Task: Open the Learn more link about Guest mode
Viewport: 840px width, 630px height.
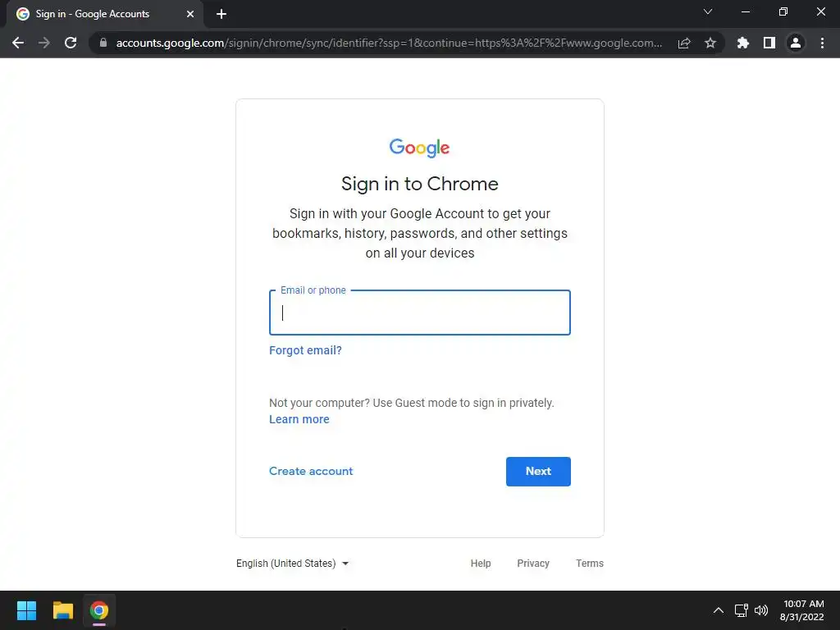Action: (299, 419)
